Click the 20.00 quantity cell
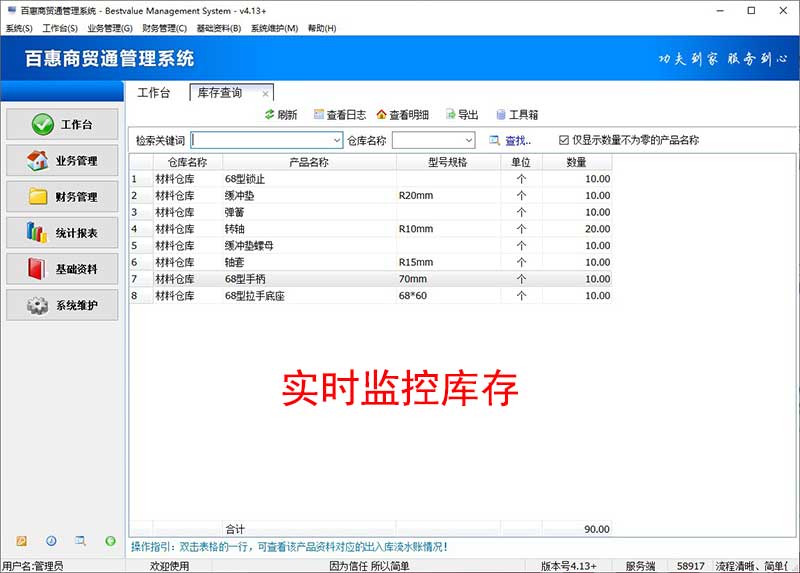Screen dimensions: 800x573 click(x=577, y=229)
